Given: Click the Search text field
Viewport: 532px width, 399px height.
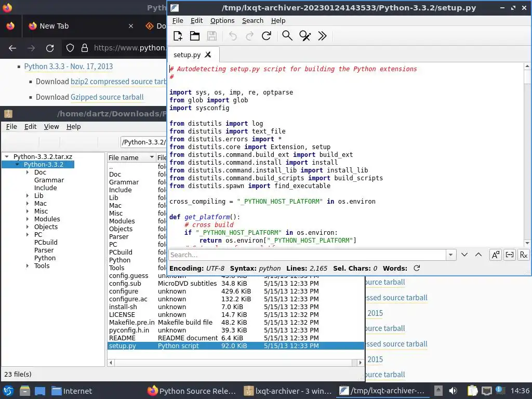Looking at the screenshot, I should point(307,255).
